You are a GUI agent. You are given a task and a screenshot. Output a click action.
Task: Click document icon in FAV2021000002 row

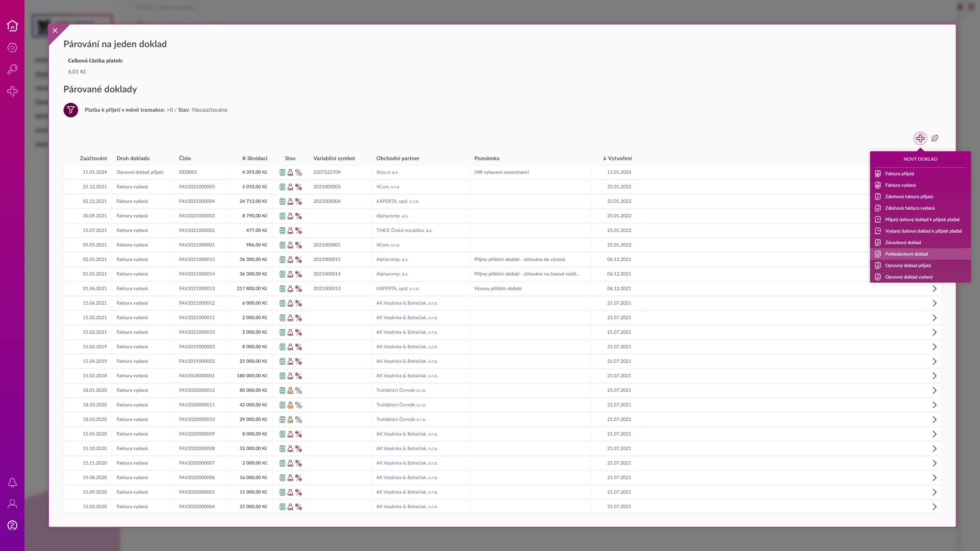(x=282, y=230)
